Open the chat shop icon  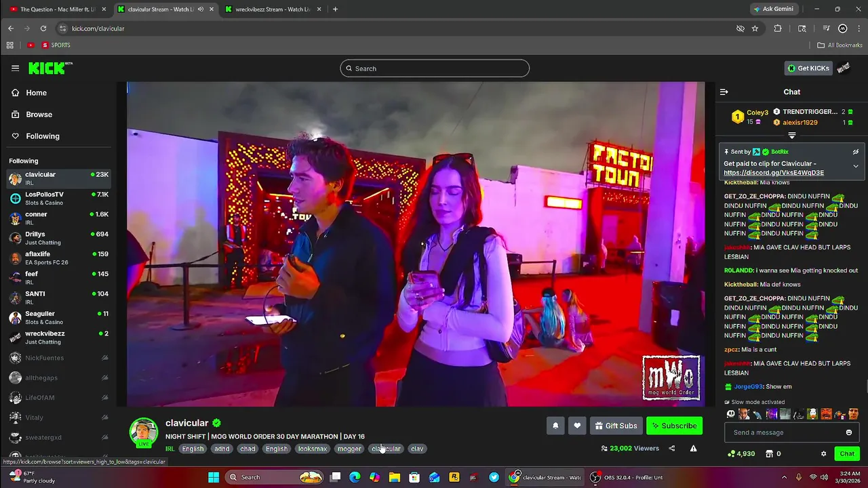[770, 453]
